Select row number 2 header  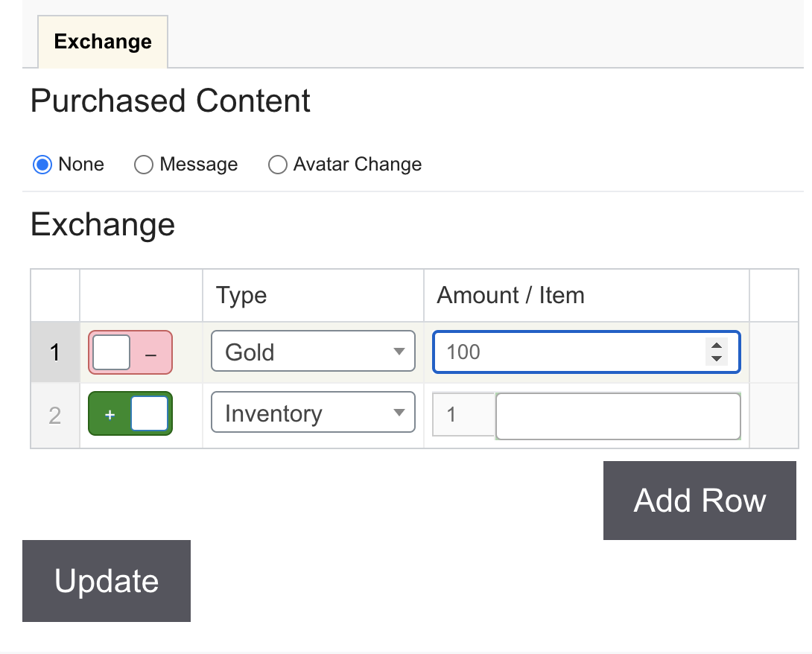pos(55,416)
